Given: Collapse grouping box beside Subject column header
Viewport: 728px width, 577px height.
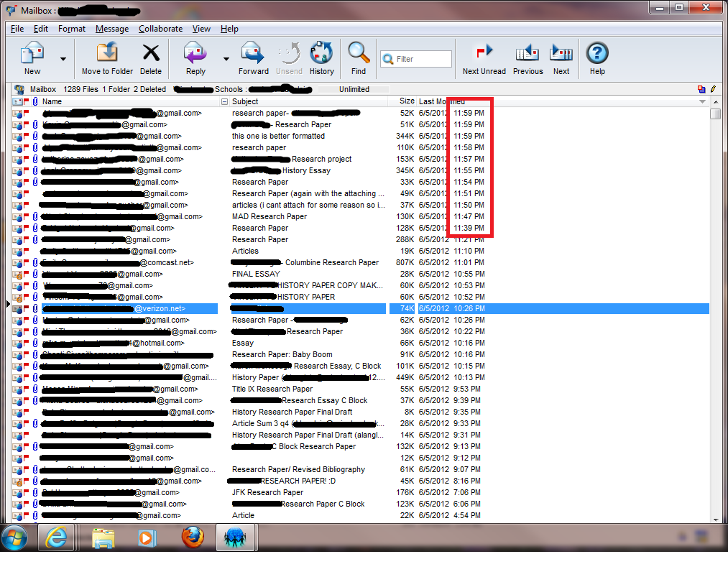Looking at the screenshot, I should [225, 102].
